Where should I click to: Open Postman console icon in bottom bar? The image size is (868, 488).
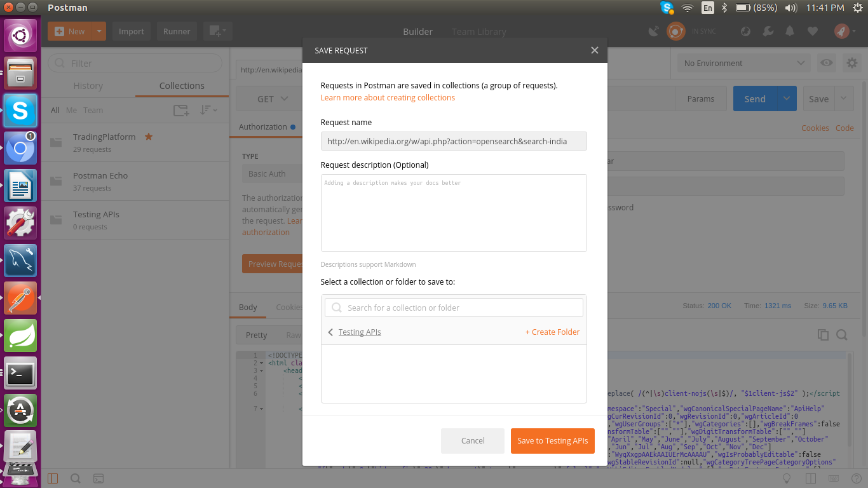click(x=98, y=478)
